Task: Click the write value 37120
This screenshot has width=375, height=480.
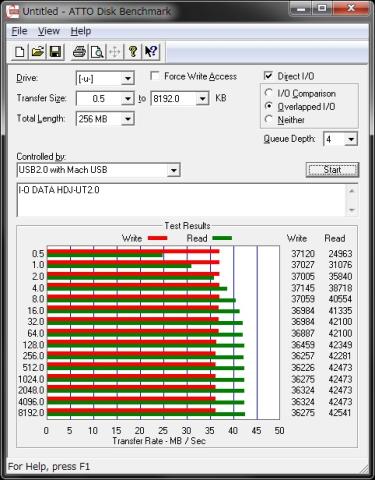Action: [303, 254]
